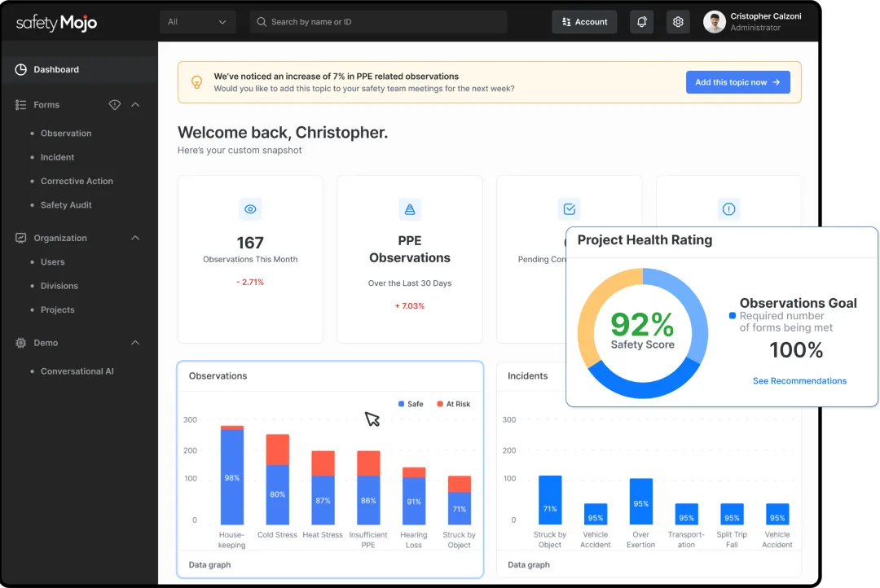Click the Over Exertion 95% incident bar
This screenshot has height=588, width=880.
coord(641,502)
